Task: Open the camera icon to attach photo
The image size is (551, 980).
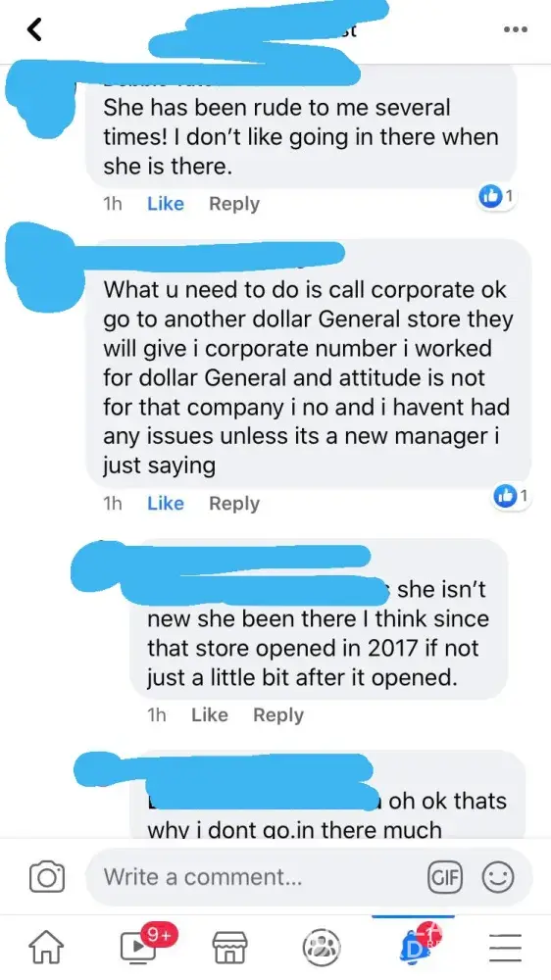Action: point(47,877)
